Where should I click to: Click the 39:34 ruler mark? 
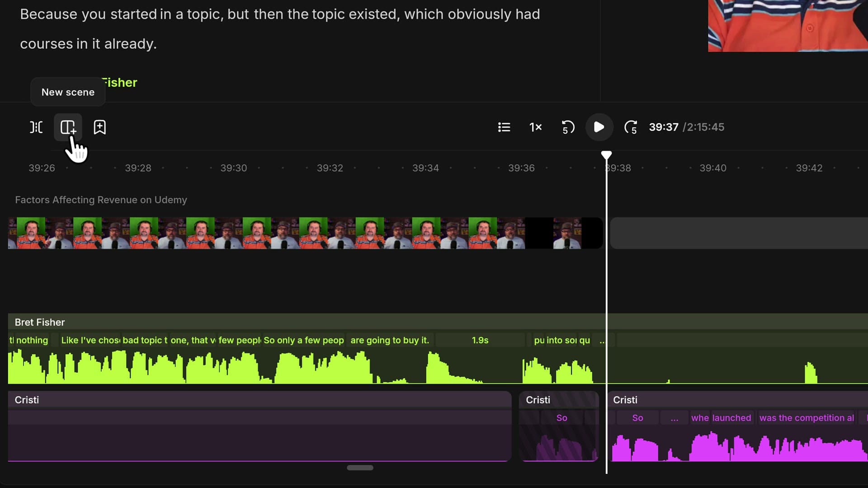pos(425,168)
